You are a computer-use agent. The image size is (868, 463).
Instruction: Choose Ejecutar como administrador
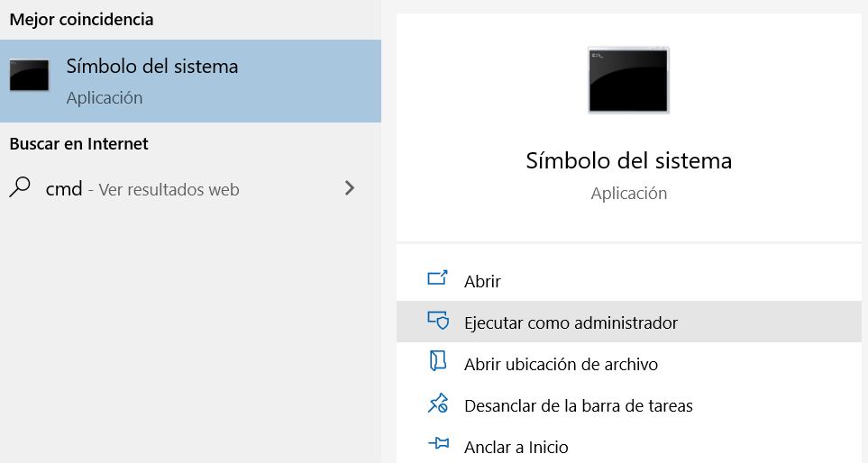tap(571, 322)
